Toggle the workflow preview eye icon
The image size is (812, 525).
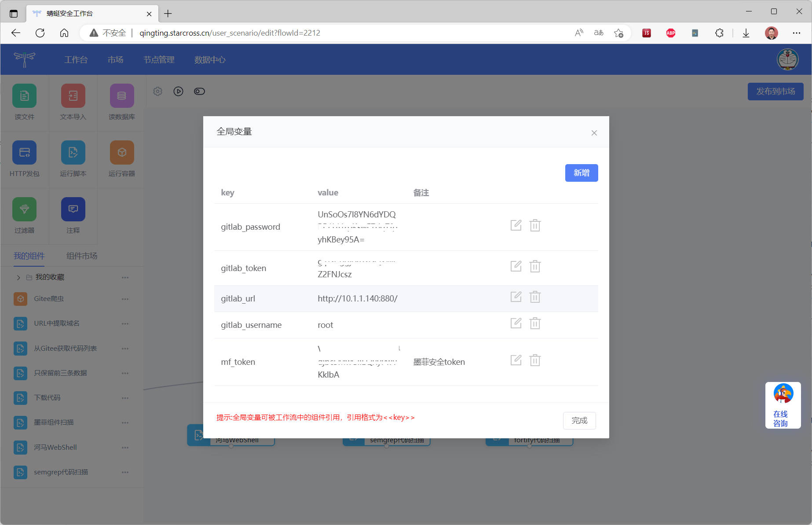[x=199, y=91]
